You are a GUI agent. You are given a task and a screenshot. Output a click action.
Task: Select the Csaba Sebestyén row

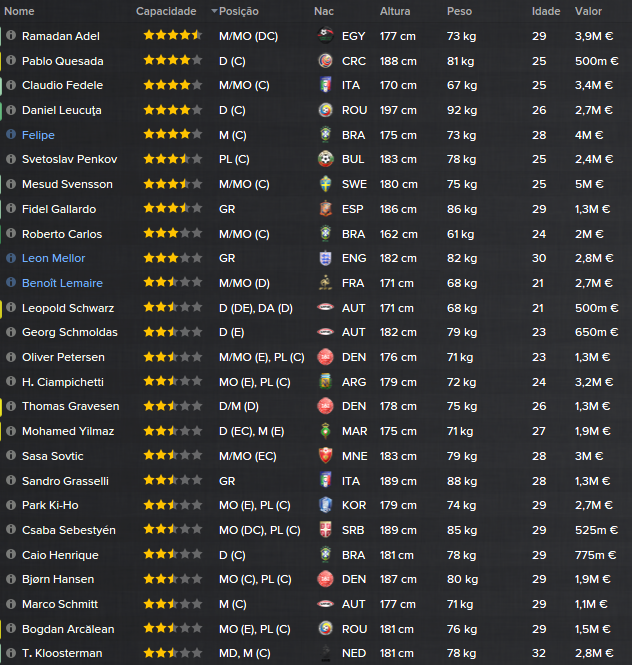(316, 530)
